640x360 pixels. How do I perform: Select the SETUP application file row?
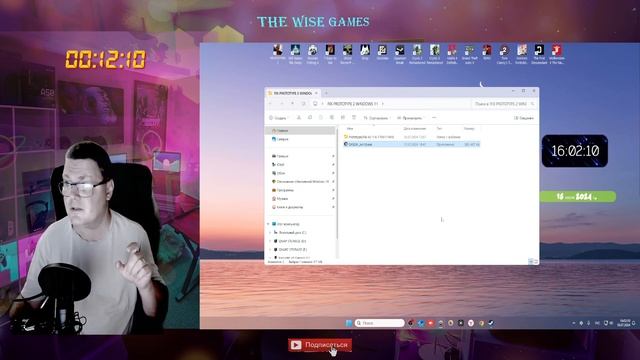tap(412, 144)
